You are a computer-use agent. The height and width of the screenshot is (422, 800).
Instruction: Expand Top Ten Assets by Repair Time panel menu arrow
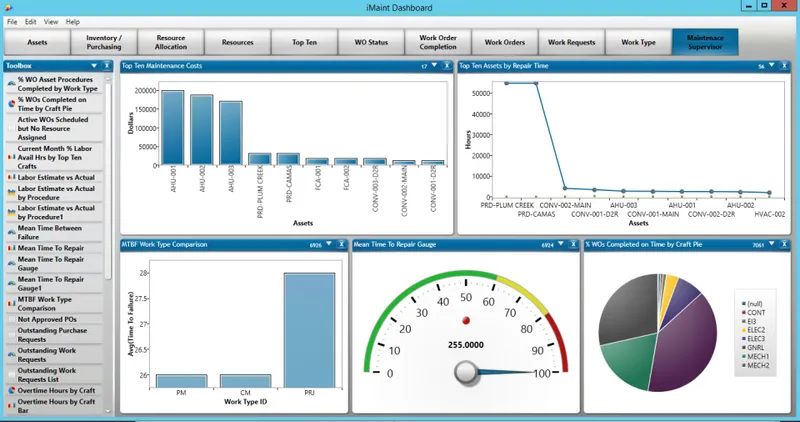tap(771, 65)
